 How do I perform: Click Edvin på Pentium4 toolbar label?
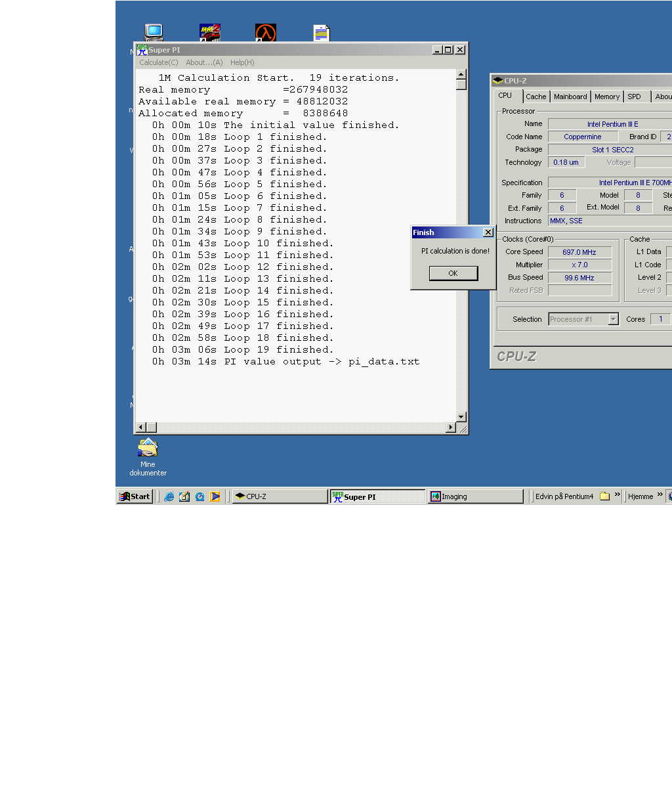click(x=564, y=496)
